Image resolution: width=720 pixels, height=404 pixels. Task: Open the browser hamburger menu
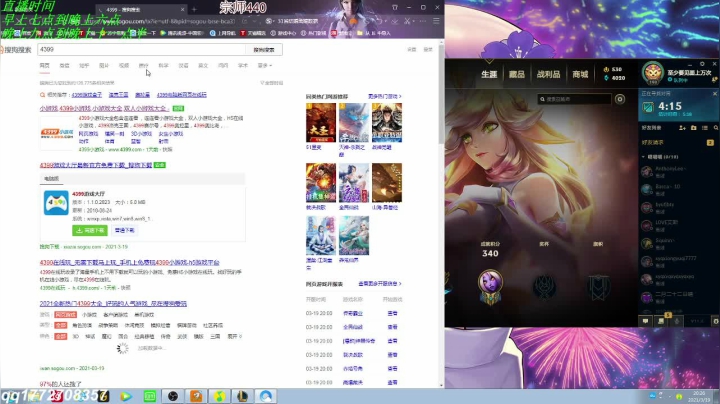tap(436, 21)
